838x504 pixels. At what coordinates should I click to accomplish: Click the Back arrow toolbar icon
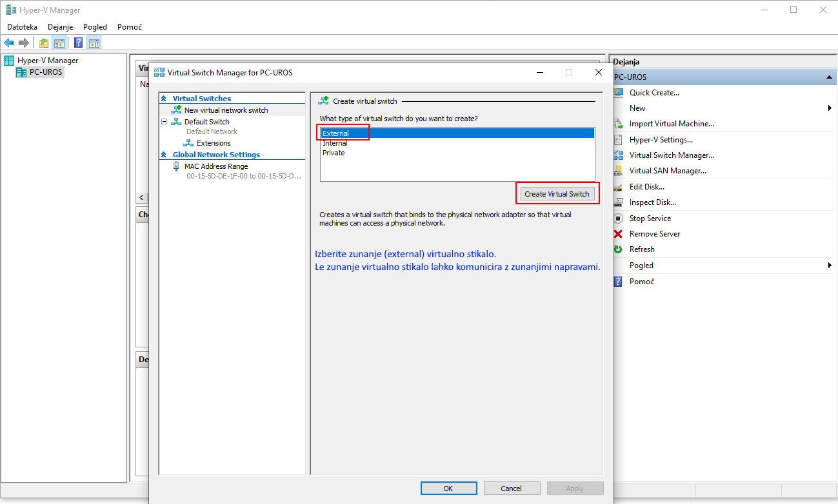coord(9,43)
